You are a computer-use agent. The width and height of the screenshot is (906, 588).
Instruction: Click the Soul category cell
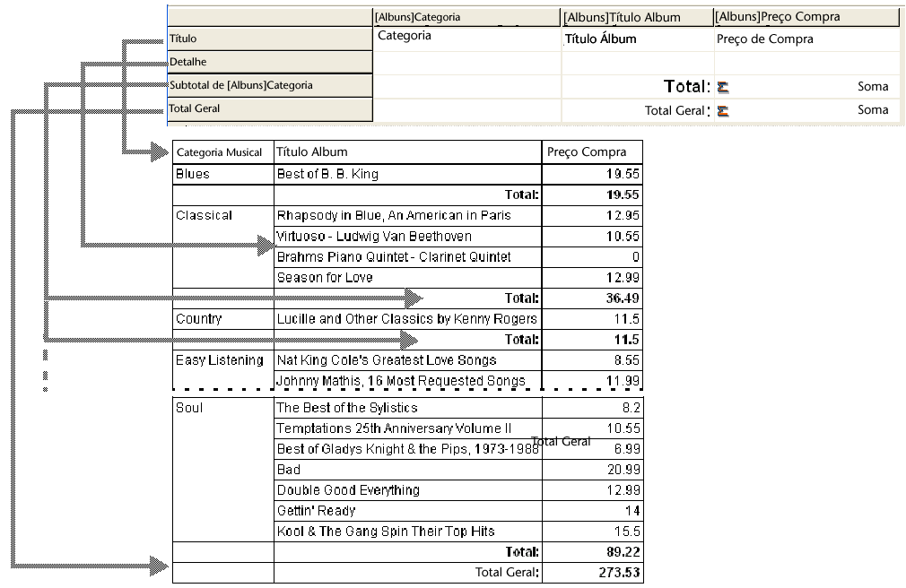(x=189, y=408)
